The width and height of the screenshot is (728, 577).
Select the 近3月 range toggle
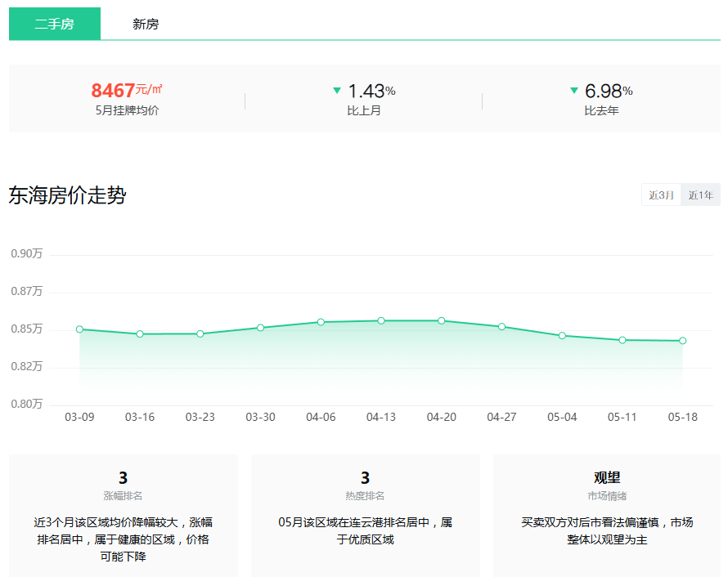(661, 195)
